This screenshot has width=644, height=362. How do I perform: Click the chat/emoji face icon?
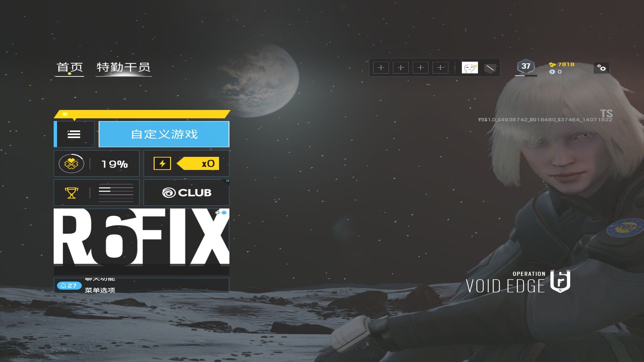[x=469, y=67]
